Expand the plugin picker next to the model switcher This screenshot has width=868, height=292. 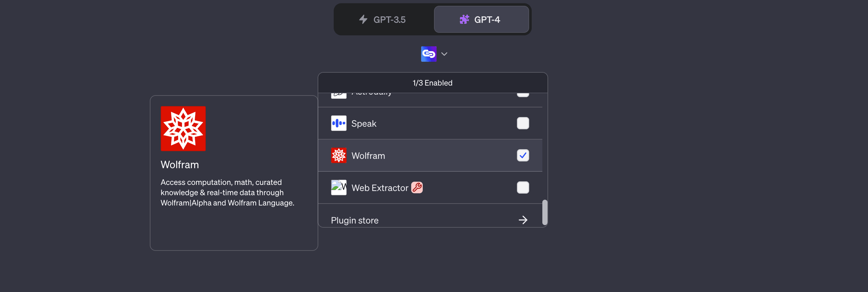(x=444, y=54)
